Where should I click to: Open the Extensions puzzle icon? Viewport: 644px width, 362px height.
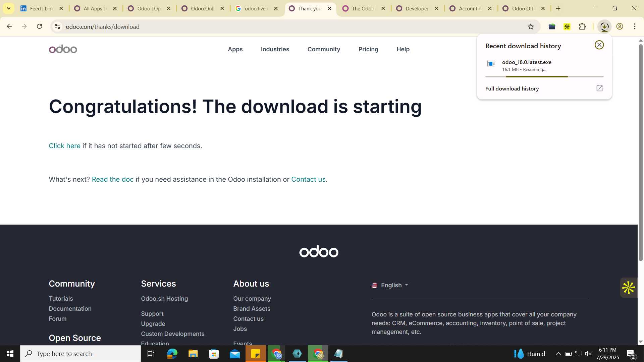pyautogui.click(x=583, y=27)
